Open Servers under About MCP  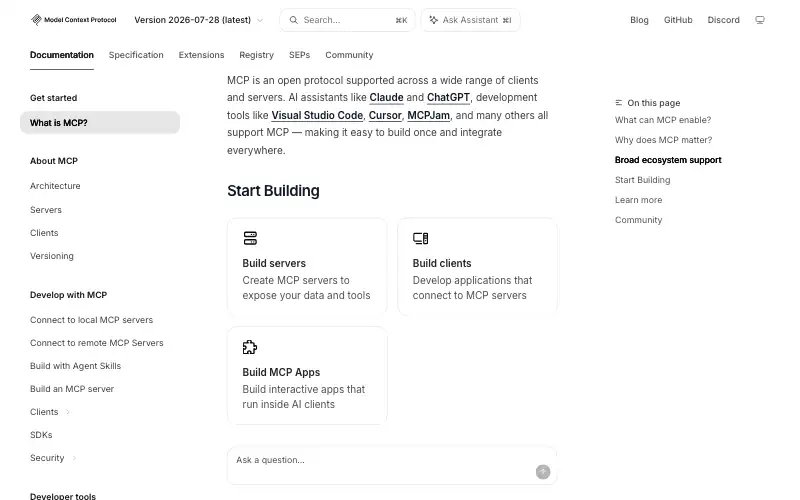coord(46,210)
